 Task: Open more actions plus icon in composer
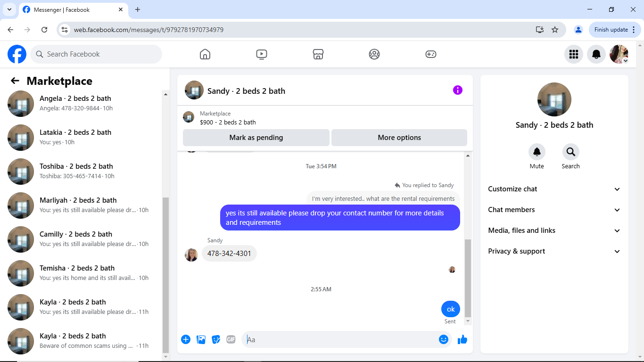click(x=186, y=339)
